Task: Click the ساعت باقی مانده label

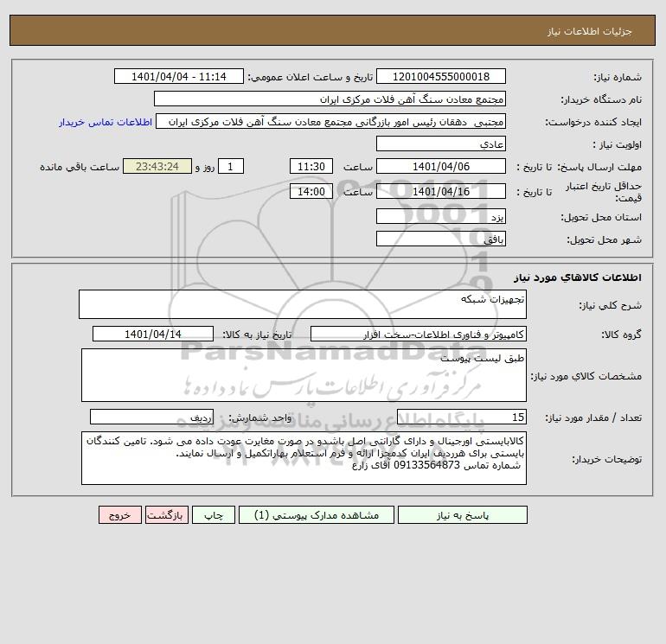Action: [80, 167]
